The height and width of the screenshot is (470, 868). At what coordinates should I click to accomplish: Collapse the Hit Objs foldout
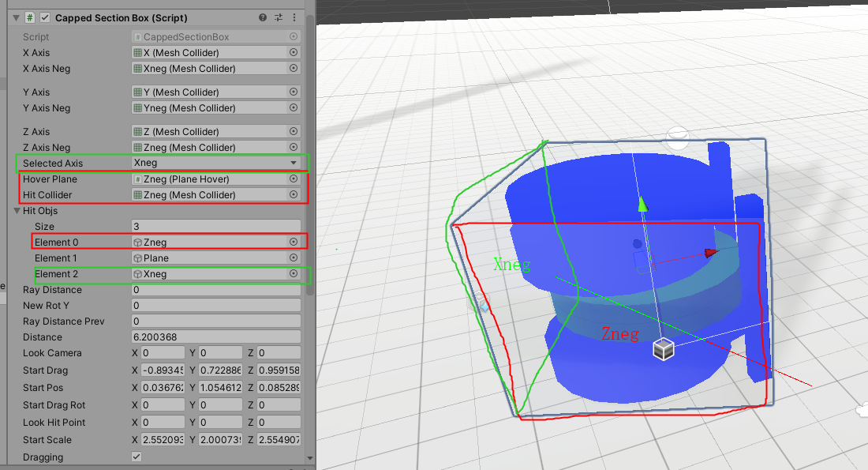click(17, 210)
